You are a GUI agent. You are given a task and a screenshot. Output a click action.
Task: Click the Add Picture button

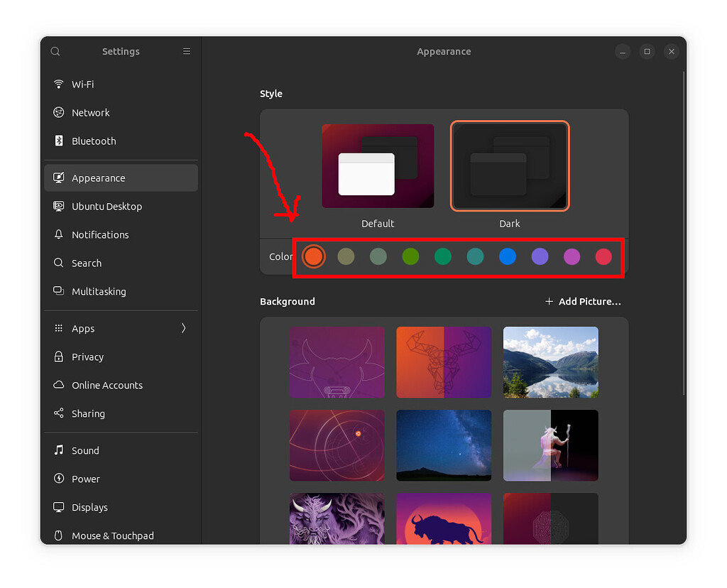pyautogui.click(x=582, y=301)
